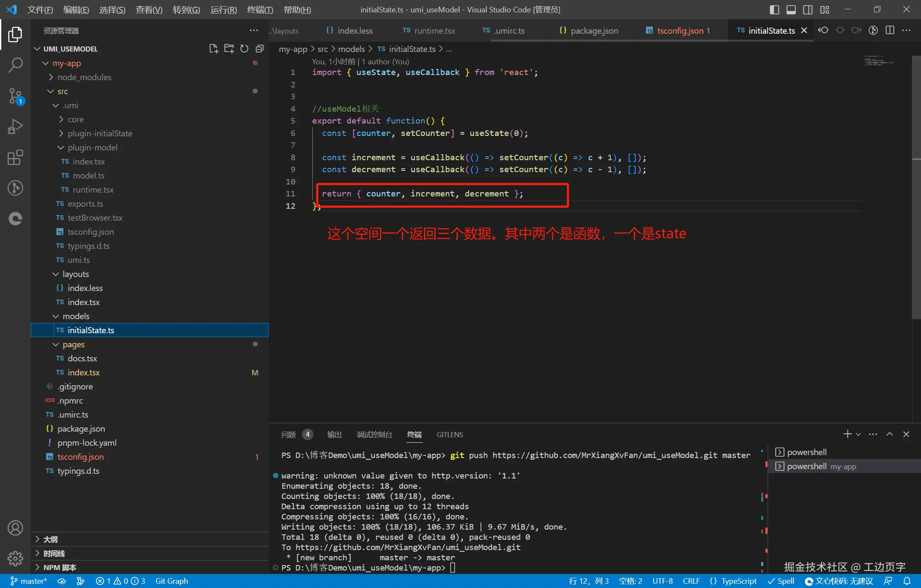The image size is (921, 588).
Task: Open the 终端(T) menu
Action: click(260, 9)
